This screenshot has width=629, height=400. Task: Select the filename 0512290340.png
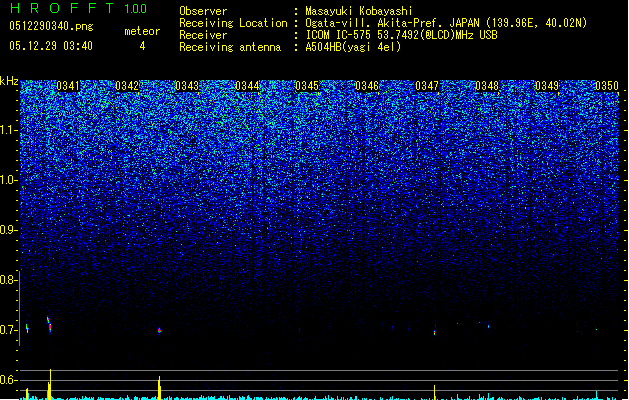51,26
